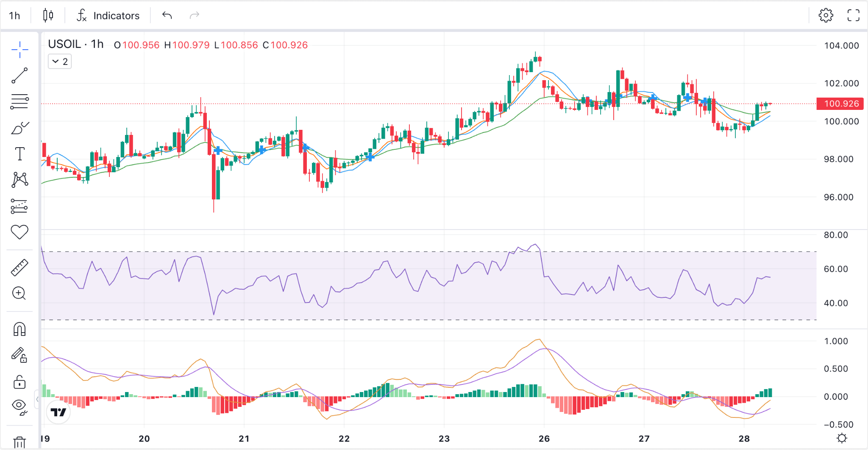The width and height of the screenshot is (868, 451).
Task: Click the date label 26 on time axis
Action: (544, 439)
